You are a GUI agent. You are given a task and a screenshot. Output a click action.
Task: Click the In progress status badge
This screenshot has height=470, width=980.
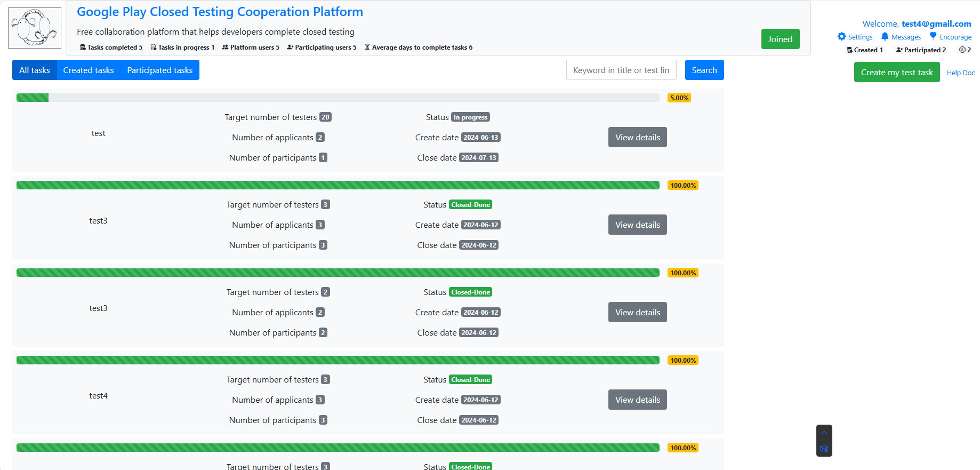click(470, 117)
